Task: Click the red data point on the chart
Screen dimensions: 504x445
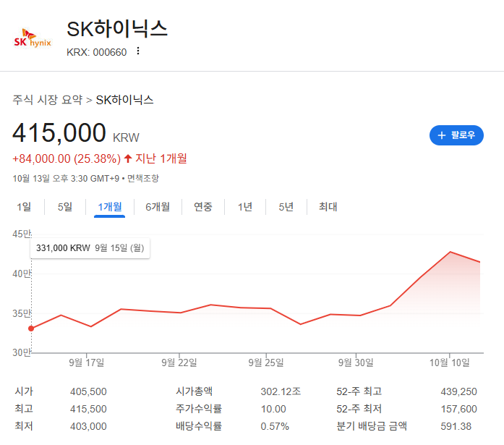Action: point(31,329)
